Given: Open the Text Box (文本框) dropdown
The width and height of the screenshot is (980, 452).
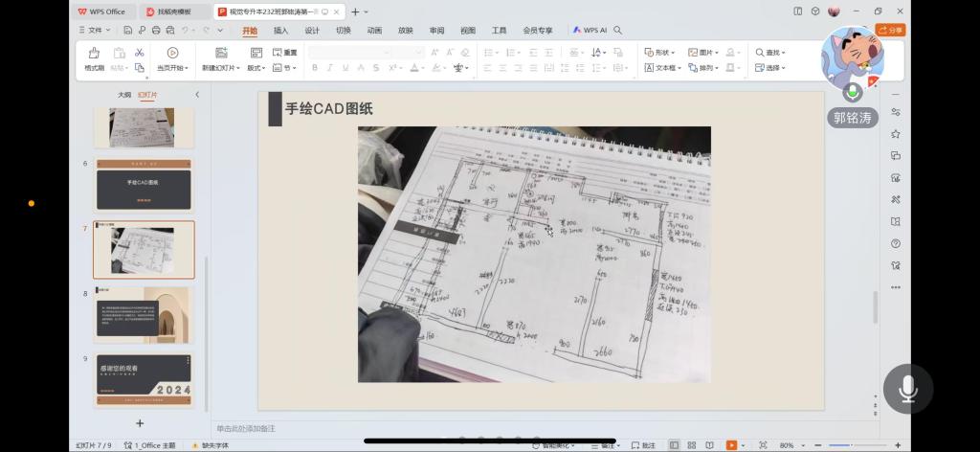Looking at the screenshot, I should click(660, 68).
